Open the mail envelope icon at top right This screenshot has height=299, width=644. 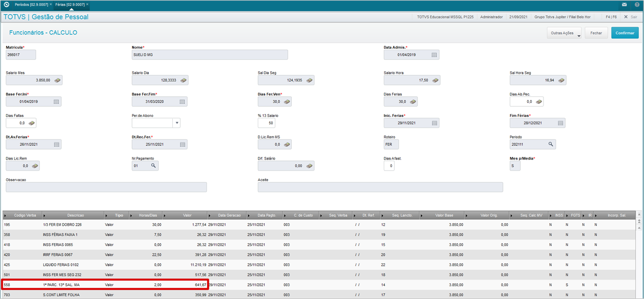click(x=624, y=4)
